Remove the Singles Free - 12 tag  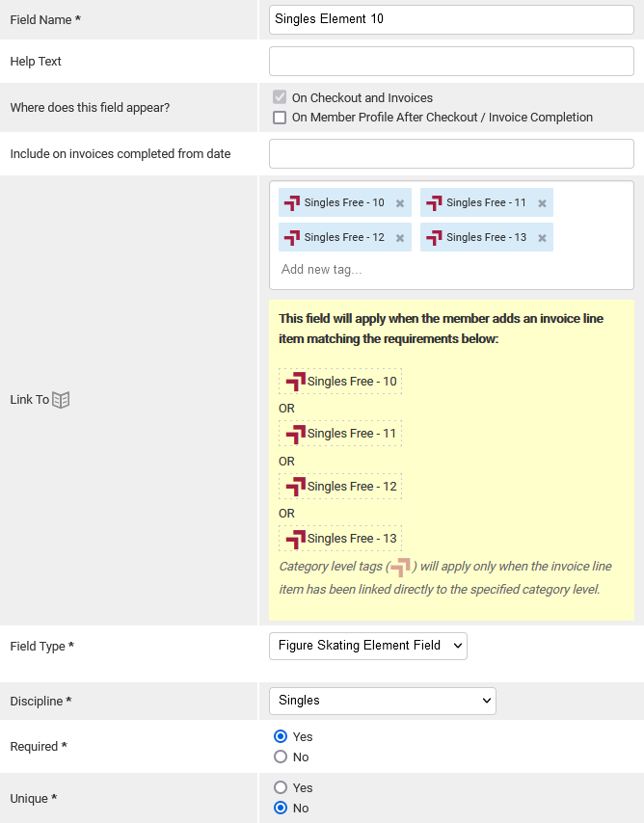click(x=400, y=238)
